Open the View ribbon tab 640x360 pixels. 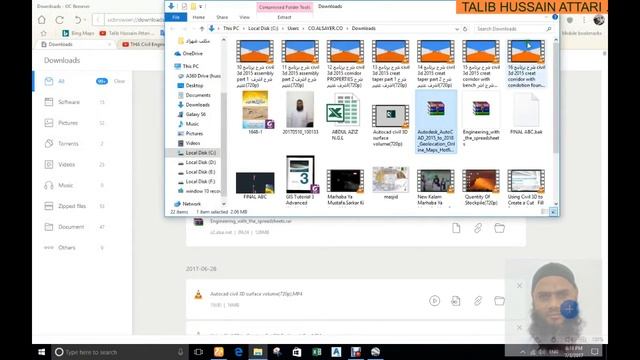click(x=244, y=17)
